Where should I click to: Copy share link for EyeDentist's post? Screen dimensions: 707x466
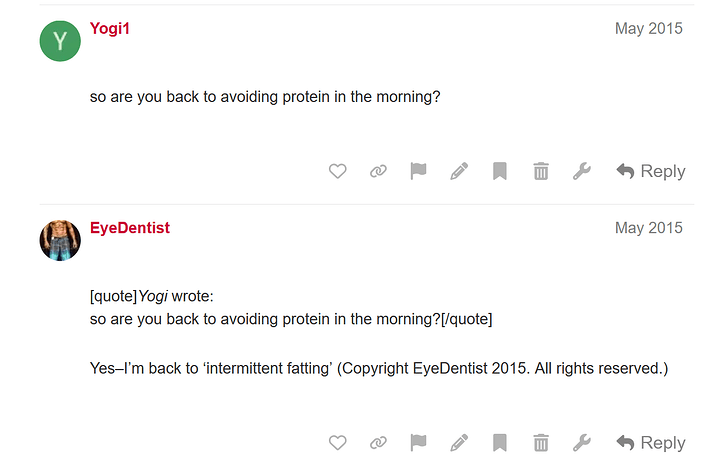(x=378, y=443)
